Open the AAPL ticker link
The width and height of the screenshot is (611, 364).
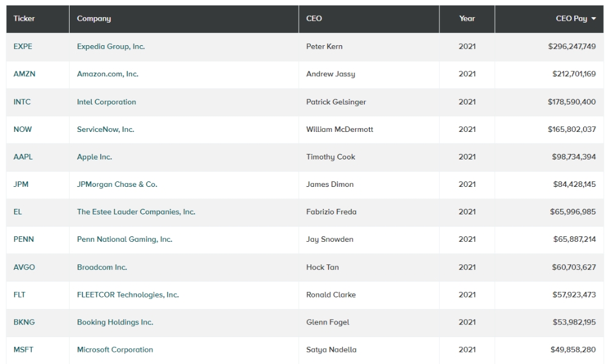pos(23,157)
